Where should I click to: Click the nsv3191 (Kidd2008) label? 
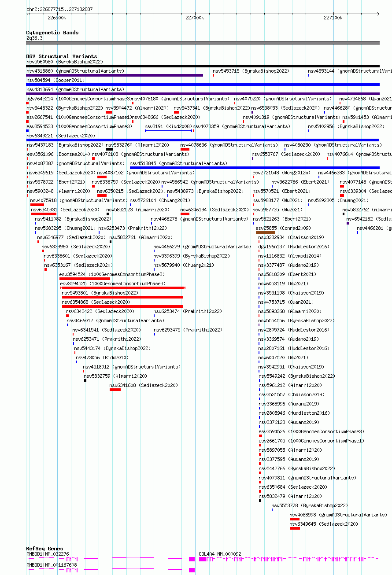point(168,127)
